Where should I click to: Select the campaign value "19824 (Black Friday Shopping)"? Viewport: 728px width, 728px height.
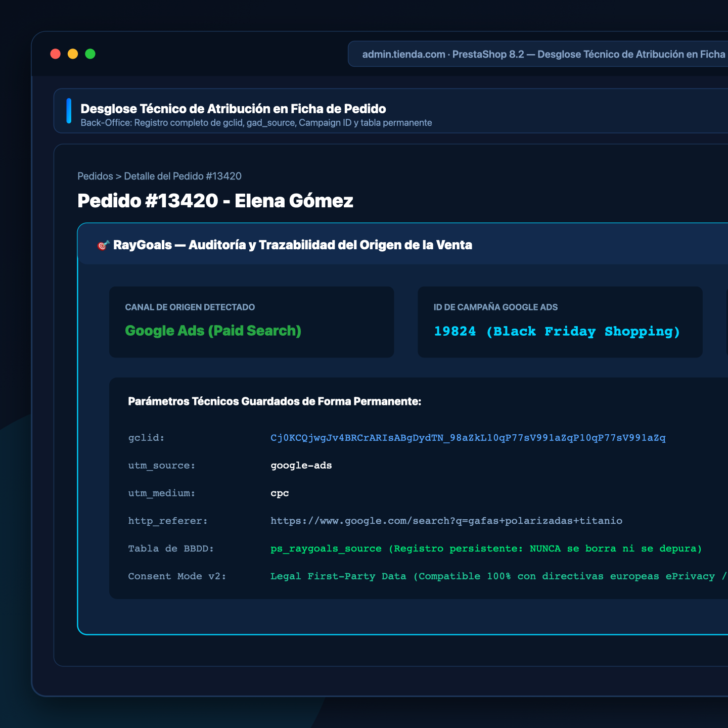(557, 332)
